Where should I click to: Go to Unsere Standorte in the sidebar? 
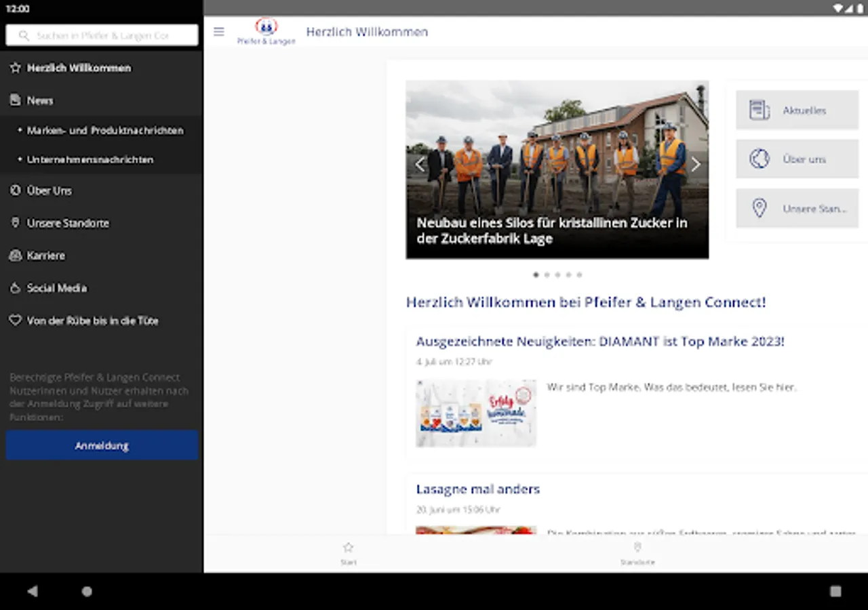pyautogui.click(x=102, y=223)
